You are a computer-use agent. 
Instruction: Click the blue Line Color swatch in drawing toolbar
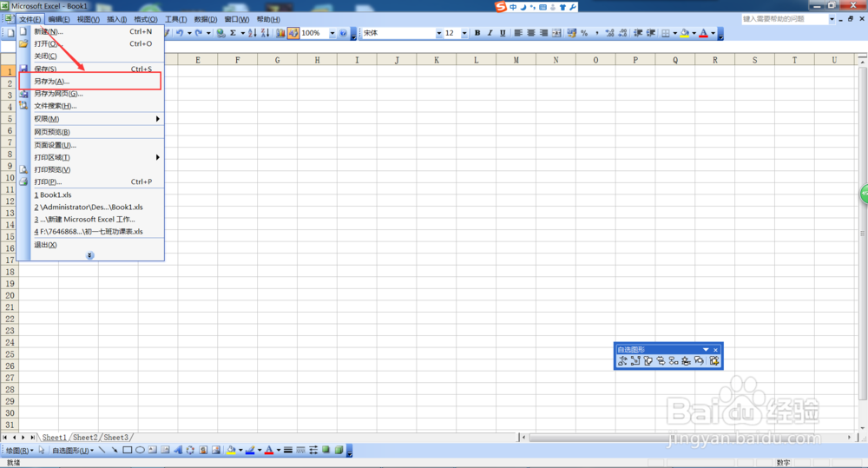(250, 451)
